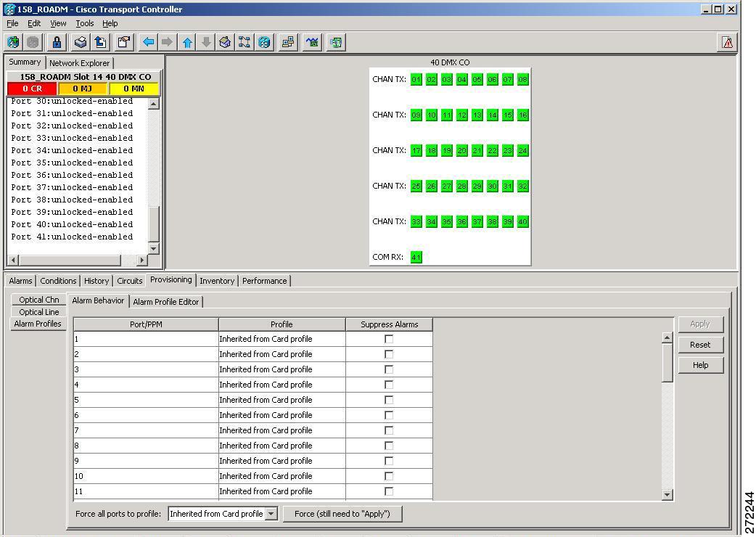Click Force (still need to "Apply") button
The image size is (756, 537).
coord(342,514)
